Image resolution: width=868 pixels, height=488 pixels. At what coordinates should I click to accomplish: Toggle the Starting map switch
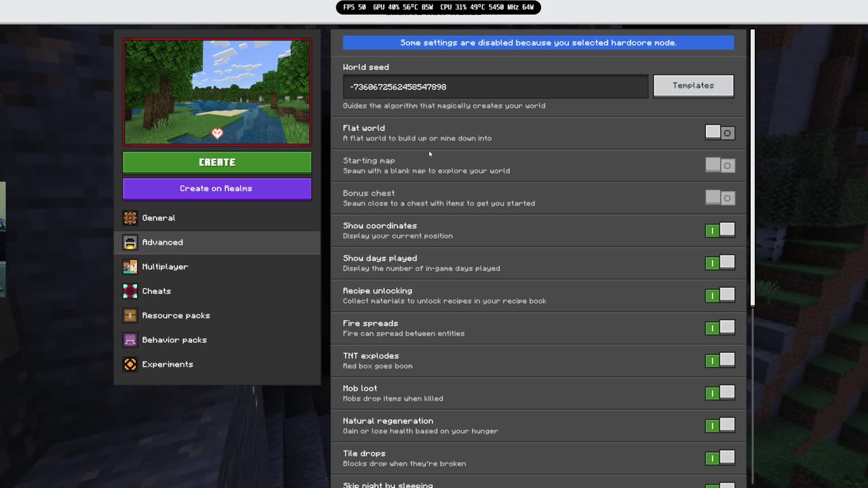pos(719,165)
